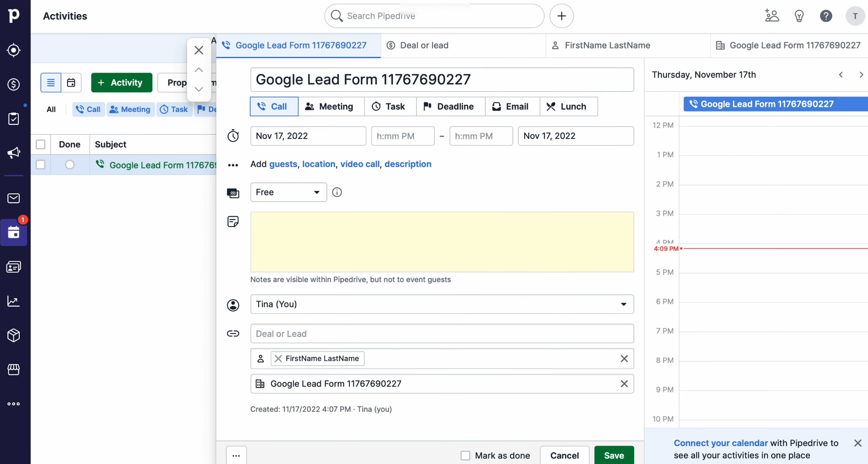The height and width of the screenshot is (464, 868).
Task: Mark the Google Lead Form row as done
Action: 70,165
